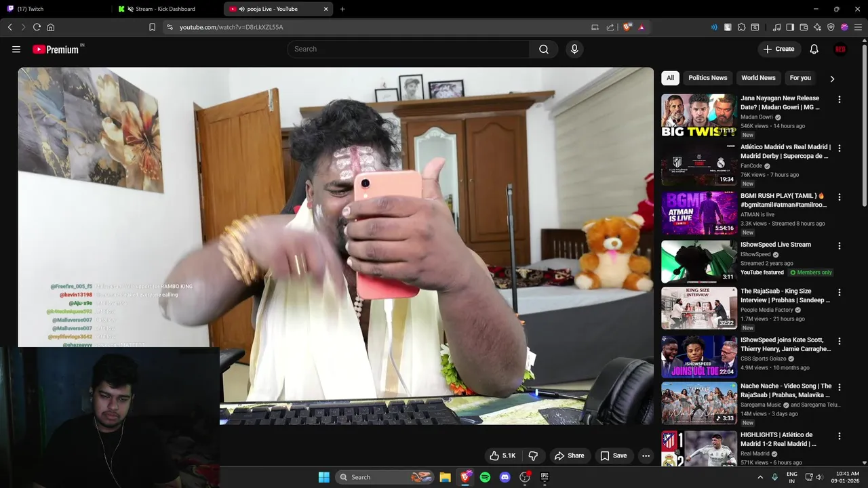The image size is (868, 488).
Task: Open Brave Shields lion icon
Action: tap(627, 27)
